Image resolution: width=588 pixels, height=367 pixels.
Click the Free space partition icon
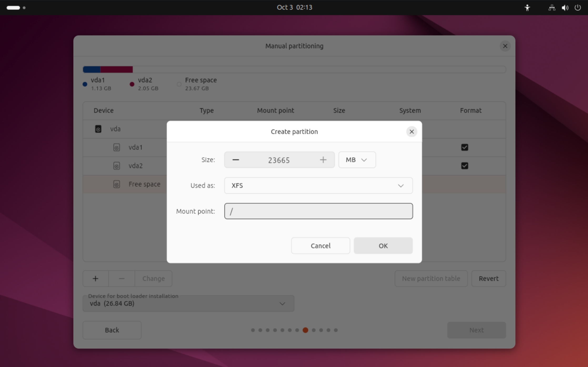[x=117, y=184]
